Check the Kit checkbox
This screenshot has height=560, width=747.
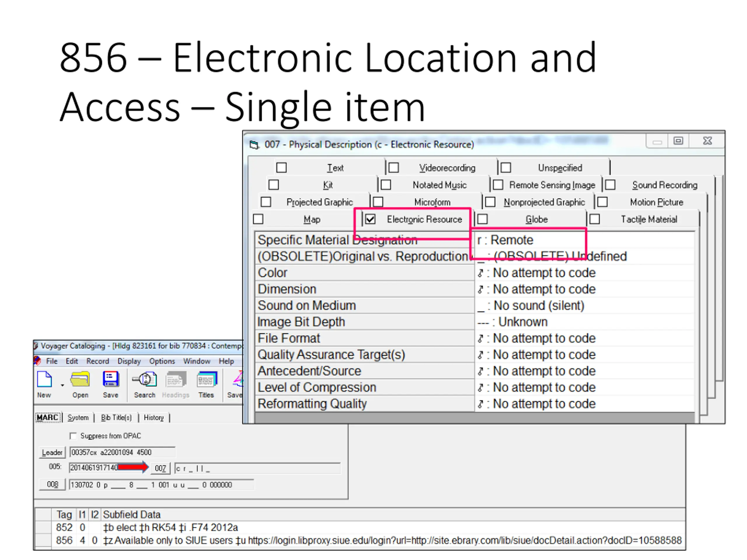(273, 185)
